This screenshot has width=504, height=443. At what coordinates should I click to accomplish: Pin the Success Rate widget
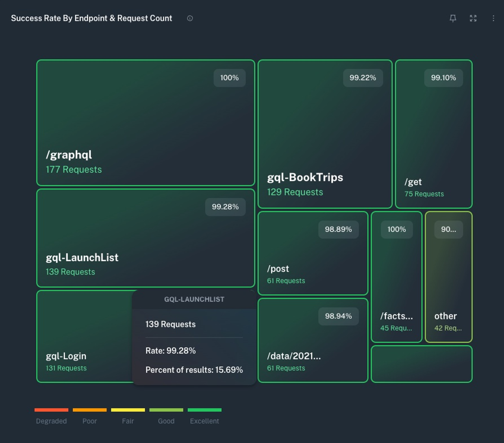(x=453, y=18)
